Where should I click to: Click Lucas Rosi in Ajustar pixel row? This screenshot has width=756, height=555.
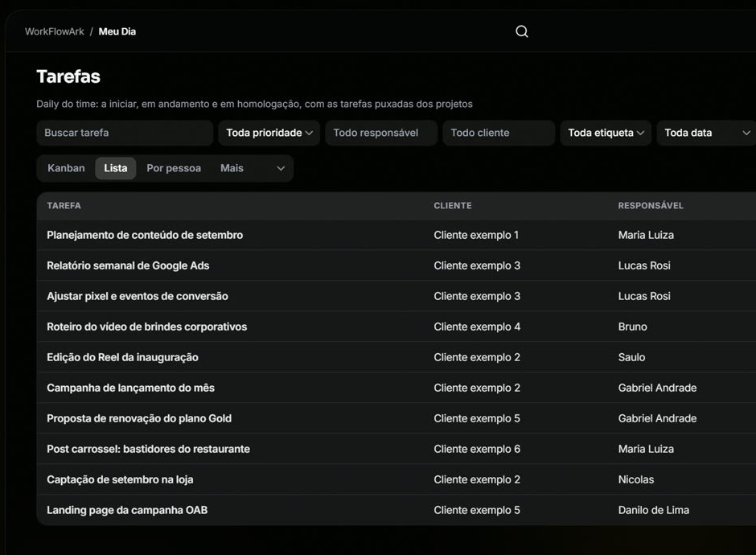[644, 296]
